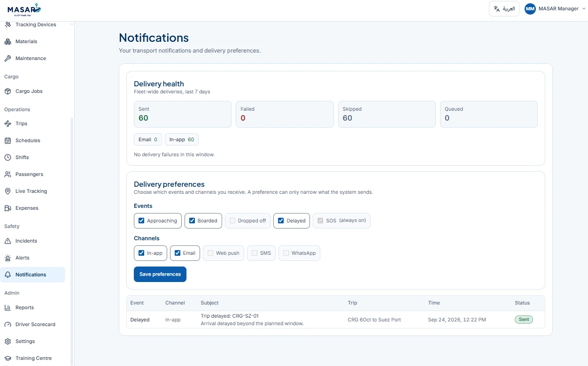Click the Maintenance wrench icon

tap(8, 58)
